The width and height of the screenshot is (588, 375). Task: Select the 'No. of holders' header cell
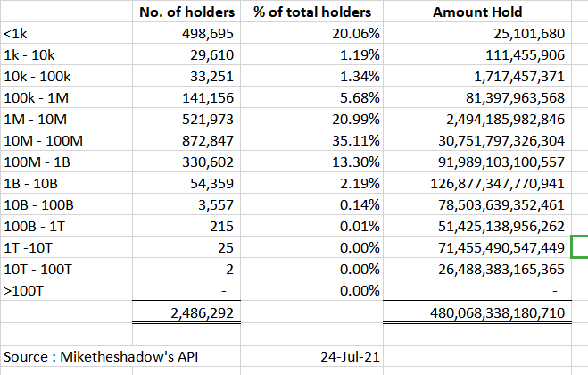tap(186, 12)
